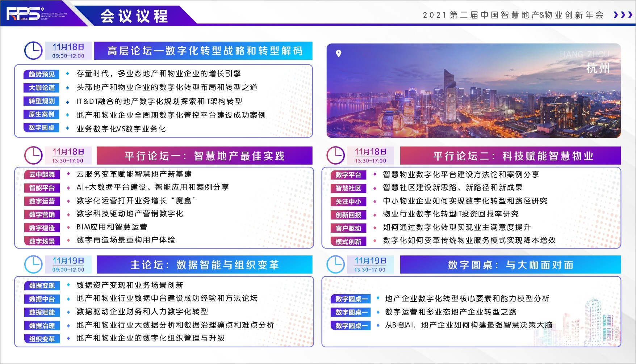The image size is (636, 364).
Task: Select the 平行论坛一 智慧地产最佳实践 banner
Action: tap(204, 156)
